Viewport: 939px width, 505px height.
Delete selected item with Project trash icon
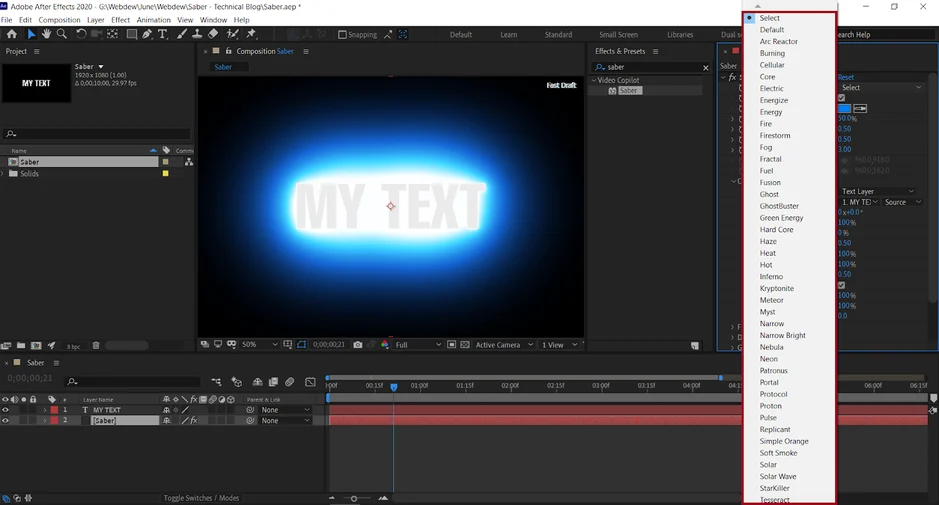click(x=96, y=345)
